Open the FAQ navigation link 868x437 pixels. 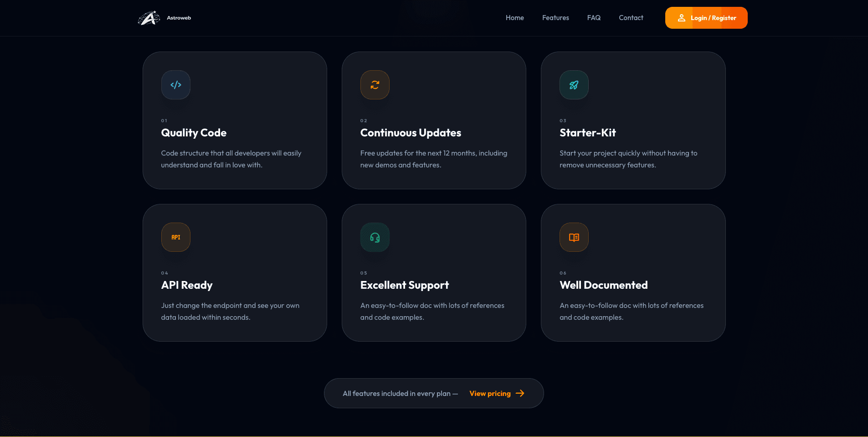(594, 18)
